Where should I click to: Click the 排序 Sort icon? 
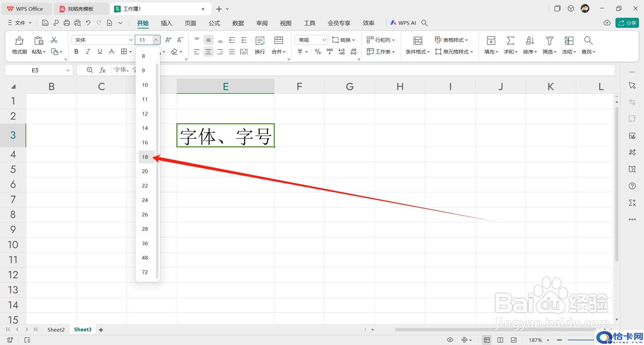530,41
